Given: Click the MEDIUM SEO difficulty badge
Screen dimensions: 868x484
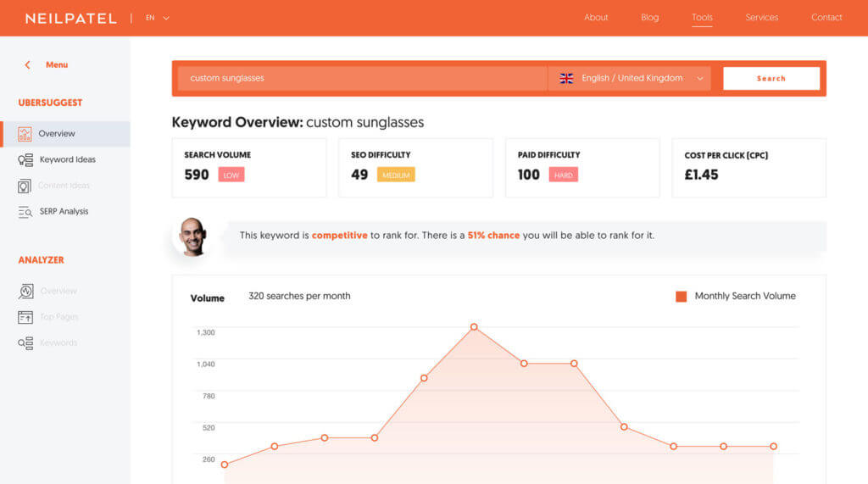Looking at the screenshot, I should point(396,175).
